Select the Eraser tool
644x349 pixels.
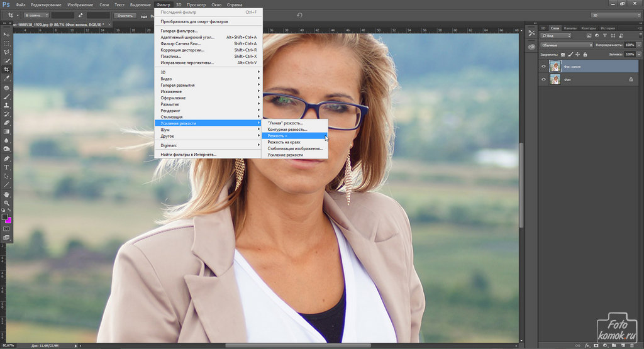click(6, 123)
